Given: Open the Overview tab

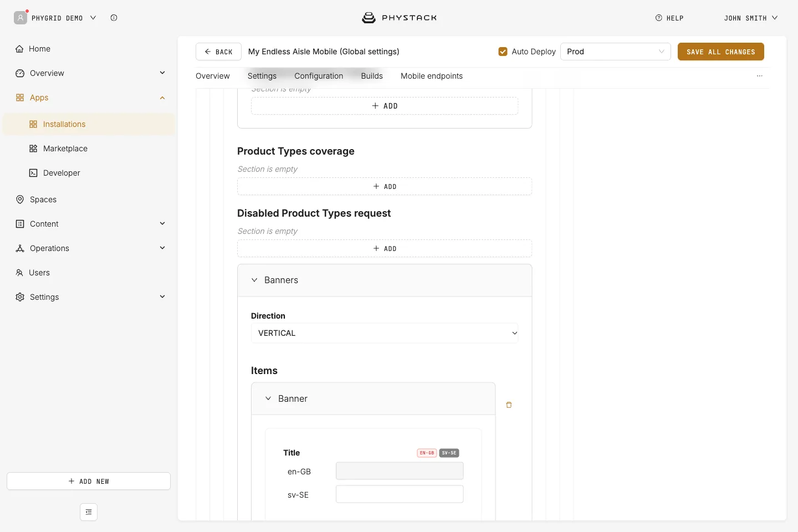Looking at the screenshot, I should click(x=213, y=76).
